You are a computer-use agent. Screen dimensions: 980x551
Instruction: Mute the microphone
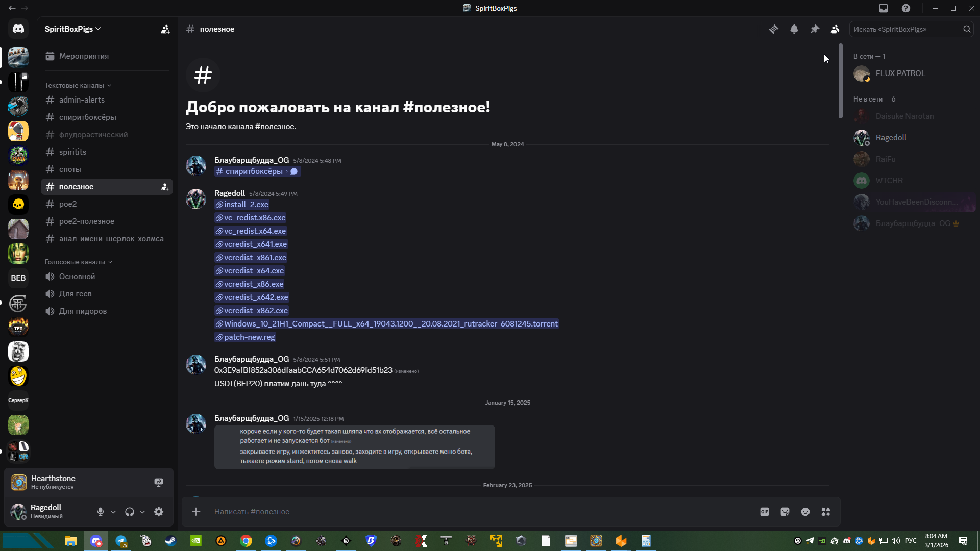pos(101,512)
